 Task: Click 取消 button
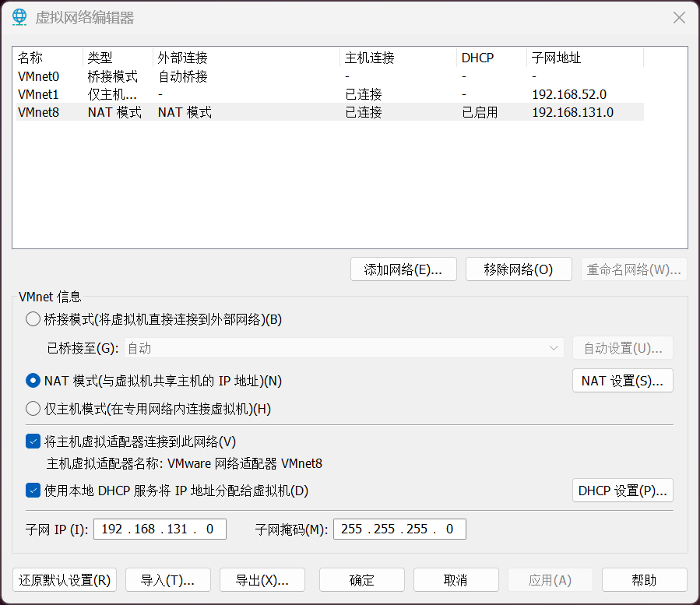point(456,580)
